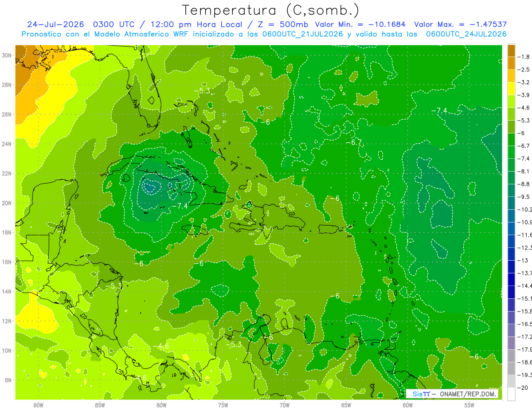
Task: Click the white swatch below -20 on colorbar
Action: (x=511, y=394)
